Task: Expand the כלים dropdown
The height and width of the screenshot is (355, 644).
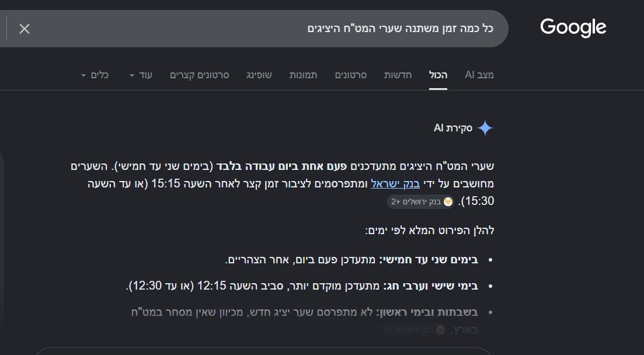Action: pos(95,75)
